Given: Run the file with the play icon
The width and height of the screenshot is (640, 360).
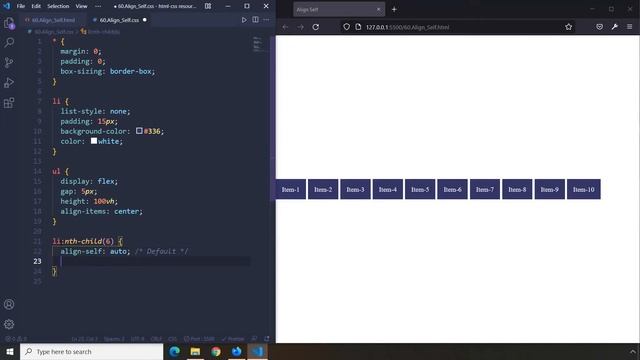Looking at the screenshot, I should click(244, 20).
